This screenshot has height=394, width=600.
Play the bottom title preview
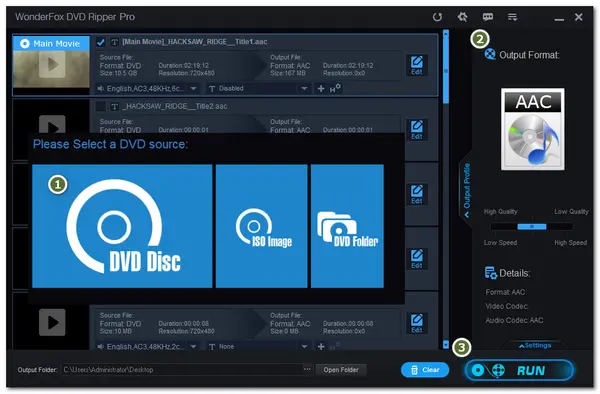tap(52, 322)
